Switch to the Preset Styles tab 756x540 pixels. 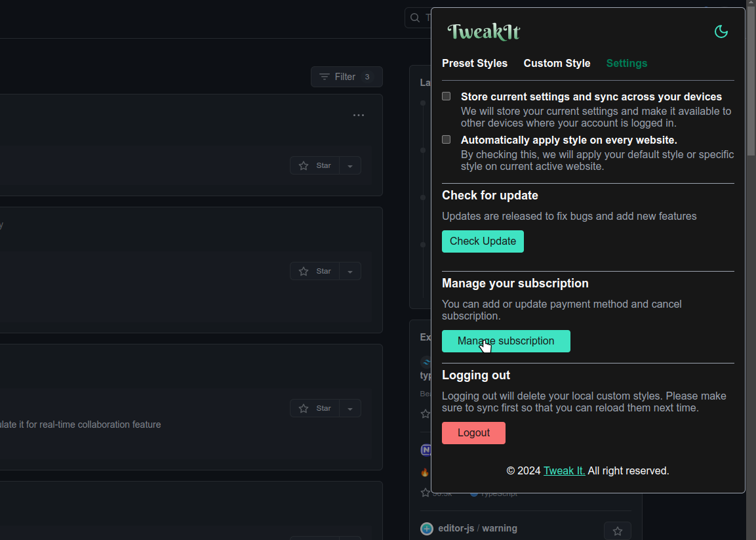(475, 64)
